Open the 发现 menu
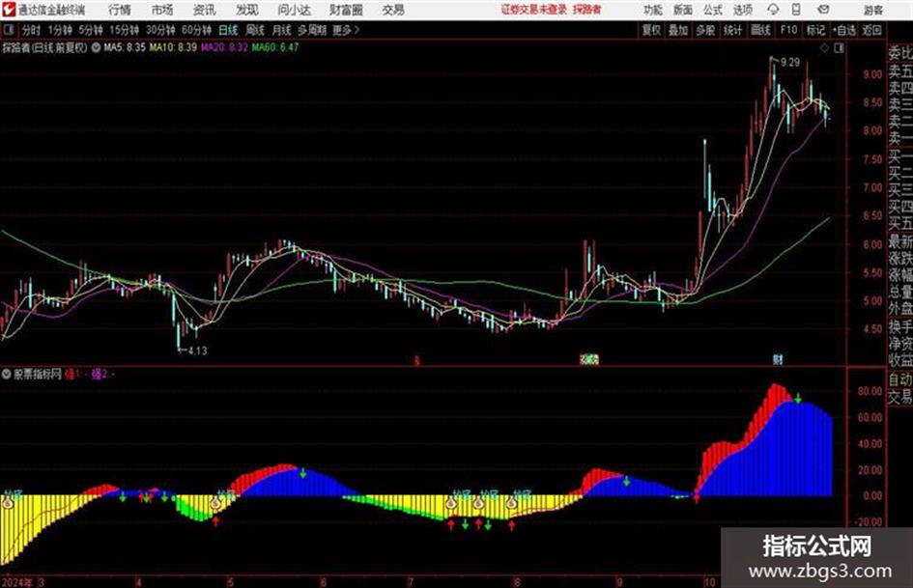The width and height of the screenshot is (913, 588). point(246,10)
